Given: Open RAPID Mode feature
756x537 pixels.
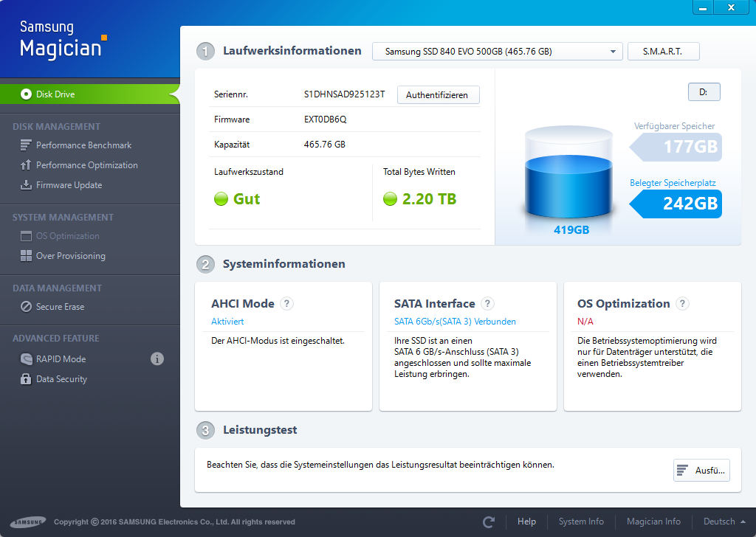Looking at the screenshot, I should click(x=61, y=358).
